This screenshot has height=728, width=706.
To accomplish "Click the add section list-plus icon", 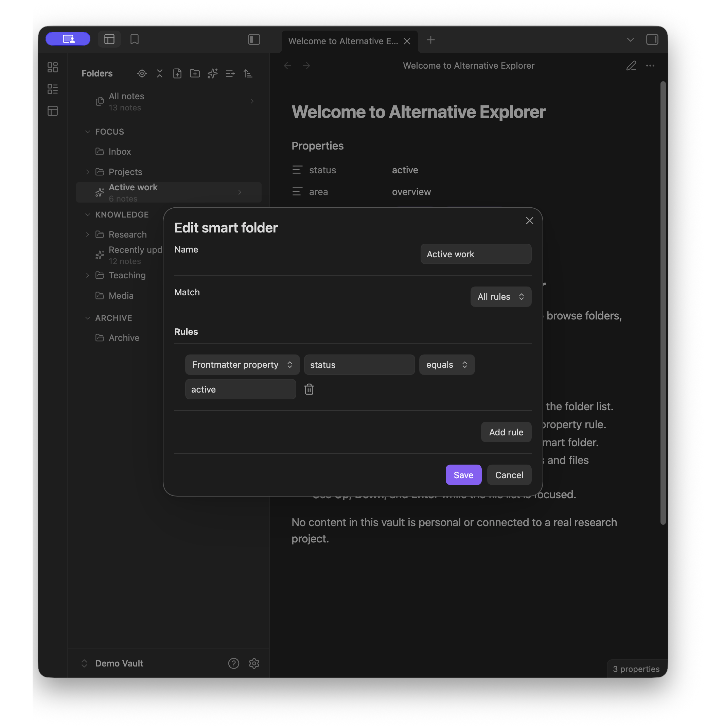I will 230,73.
